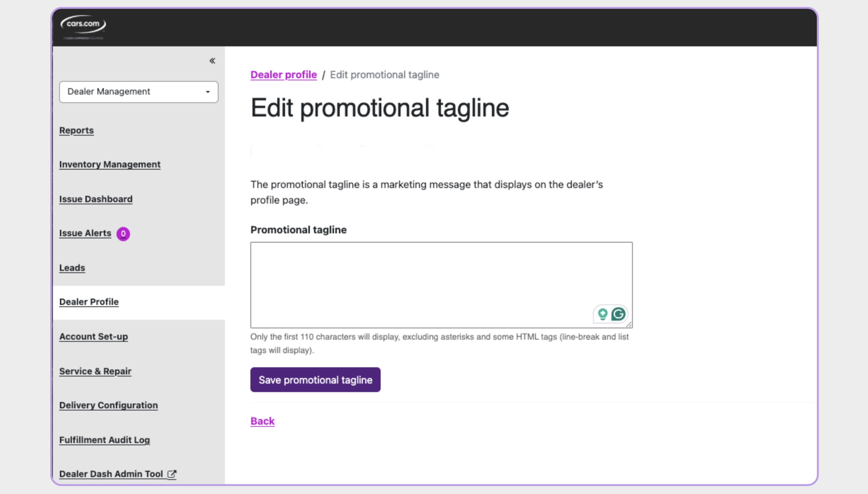Click the 110 characters helper text

(x=439, y=343)
